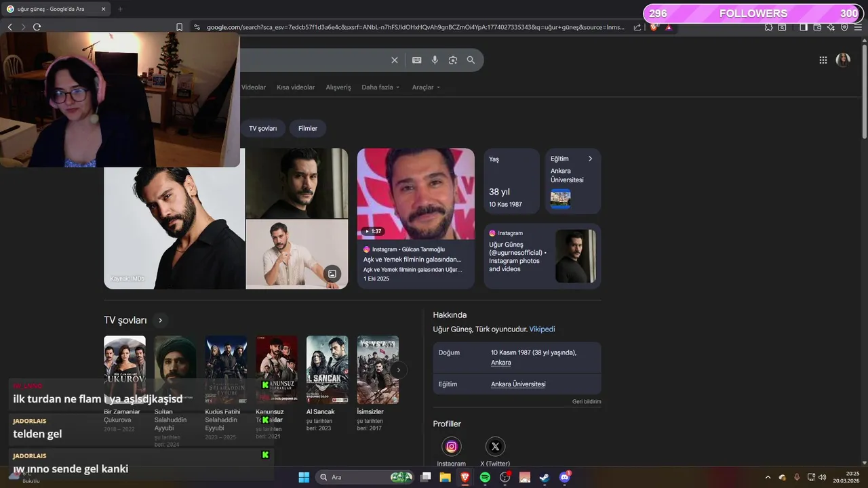Play the Aşk ve Yemek gala video

(416, 194)
